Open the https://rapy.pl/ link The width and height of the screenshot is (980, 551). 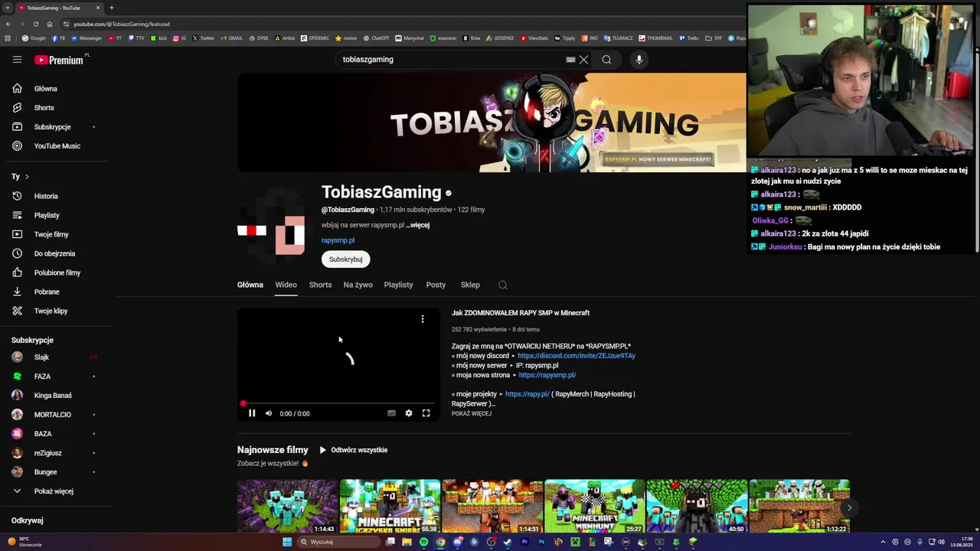528,394
